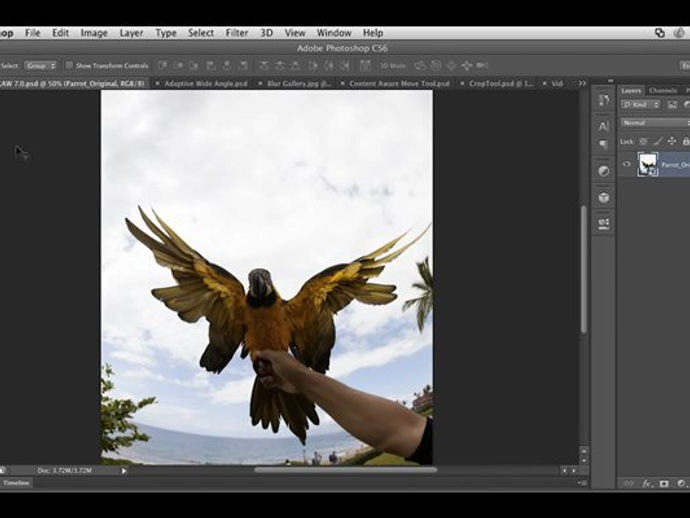Select the 3D rotate mode icon

(x=420, y=66)
